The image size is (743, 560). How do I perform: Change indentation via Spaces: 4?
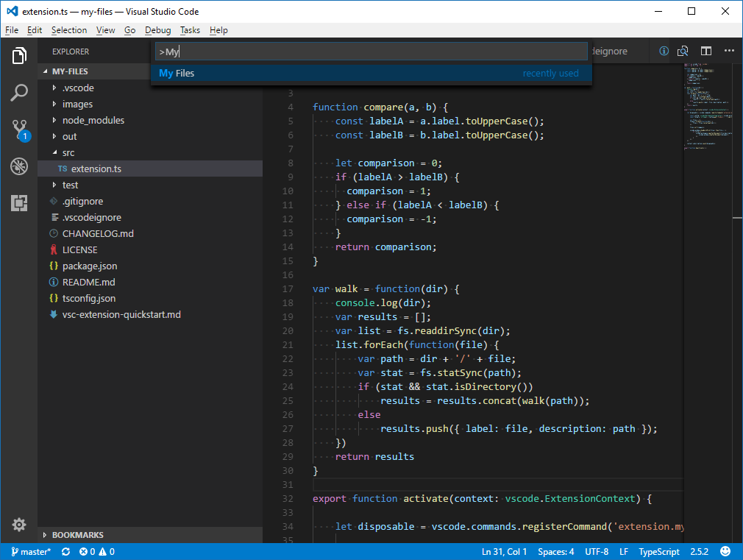click(556, 551)
